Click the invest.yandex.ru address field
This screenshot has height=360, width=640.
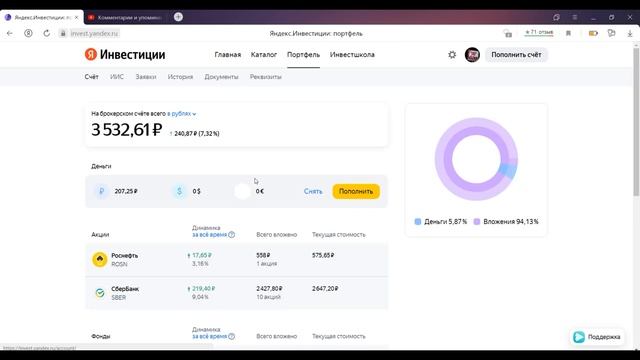(x=94, y=33)
